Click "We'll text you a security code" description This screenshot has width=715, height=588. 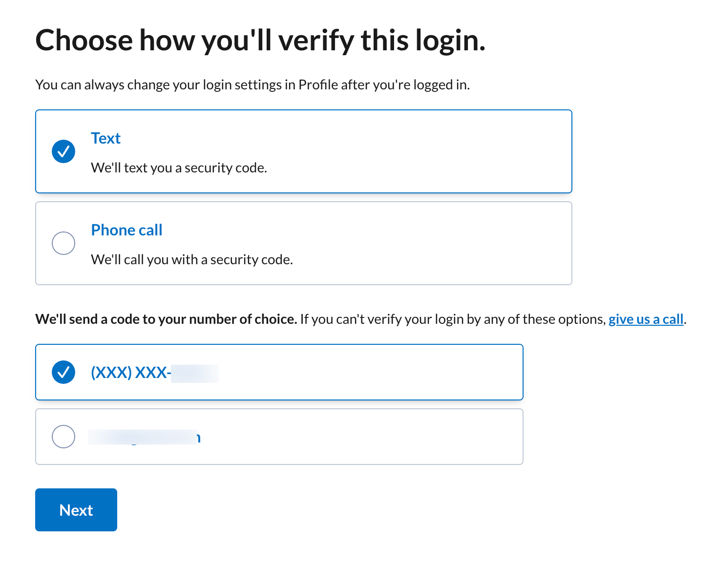[179, 168]
